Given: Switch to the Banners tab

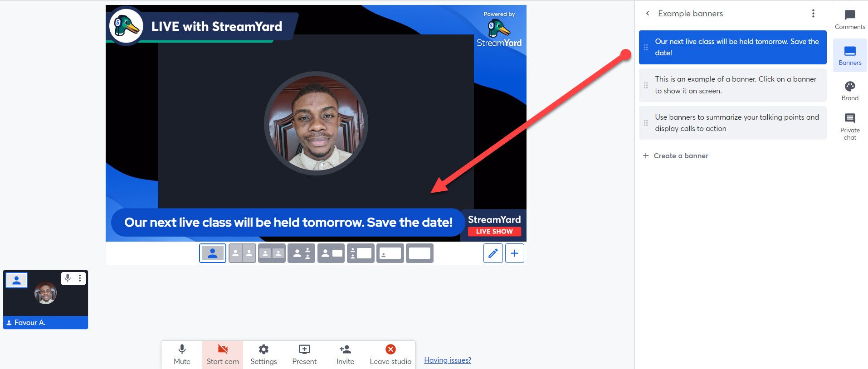Looking at the screenshot, I should [850, 55].
